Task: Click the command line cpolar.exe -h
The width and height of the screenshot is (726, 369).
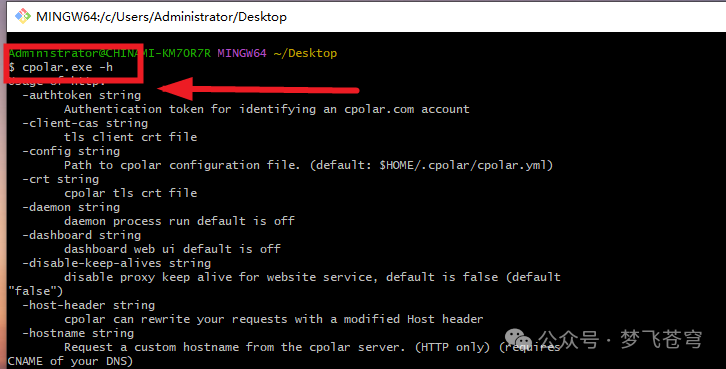Action: tap(68, 68)
